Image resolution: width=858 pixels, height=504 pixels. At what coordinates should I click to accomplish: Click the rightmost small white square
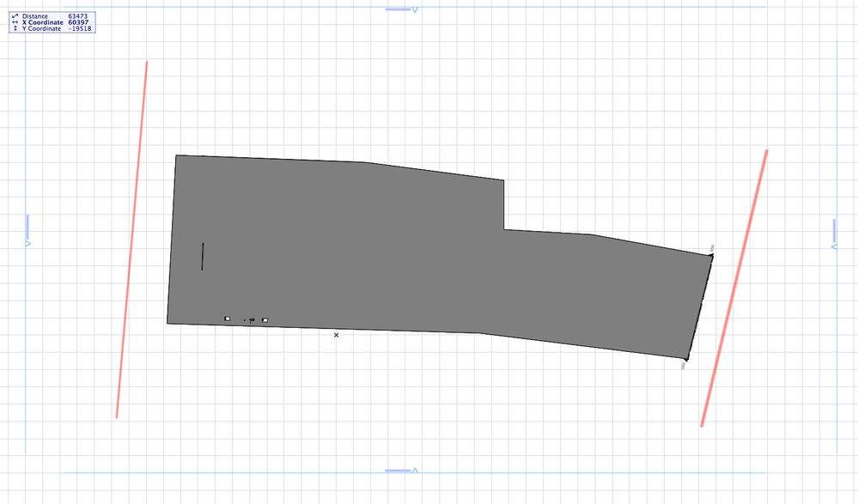[x=265, y=320]
